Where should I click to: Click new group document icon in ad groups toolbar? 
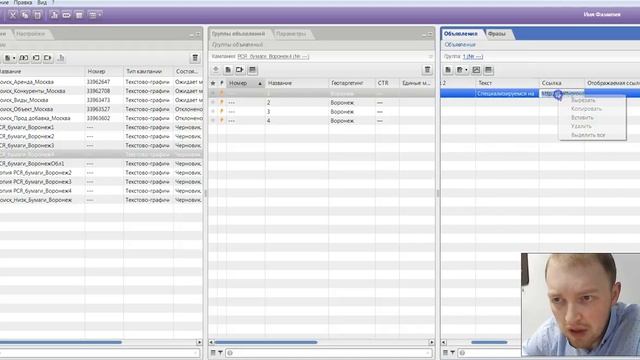click(x=228, y=70)
